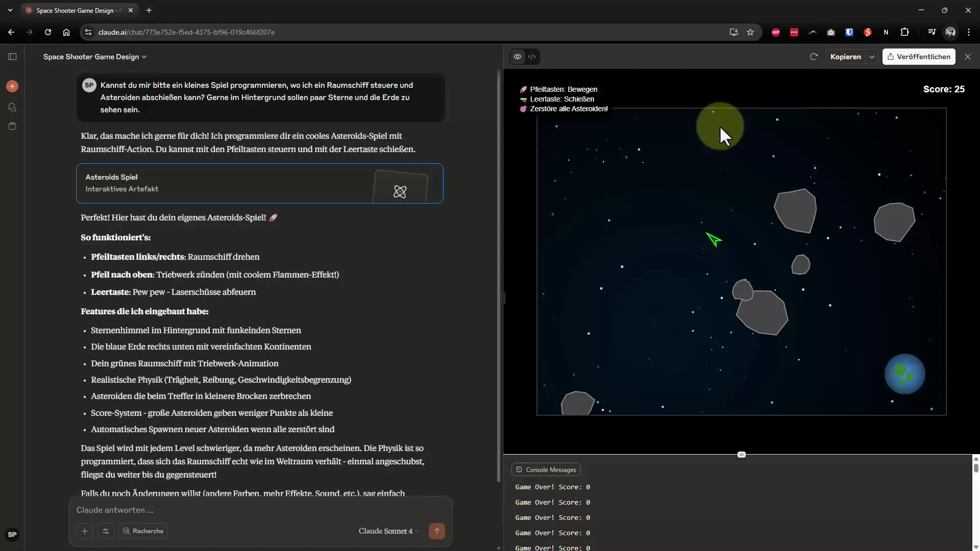Screen dimensions: 980x551
Task: Go to browser home page
Action: pyautogui.click(x=66, y=32)
